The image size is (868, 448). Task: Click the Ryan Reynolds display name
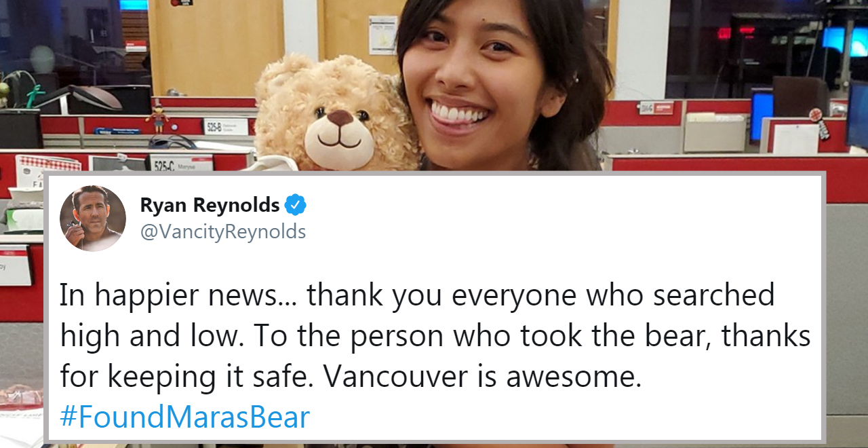[210, 204]
